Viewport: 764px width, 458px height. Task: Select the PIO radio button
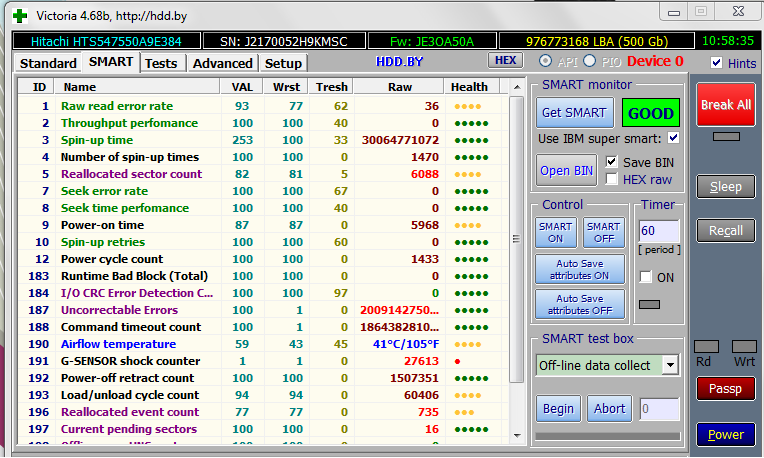tap(590, 61)
